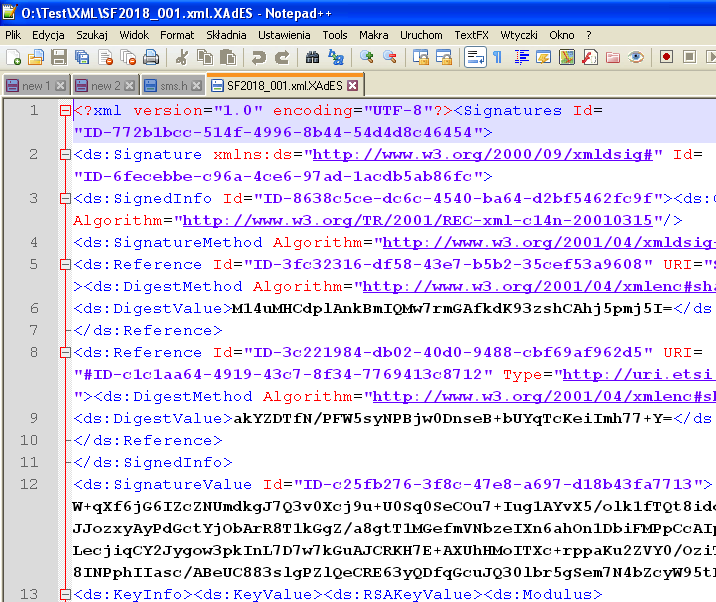The height and width of the screenshot is (602, 716).
Task: Click the Open file folder icon
Action: coord(36,58)
